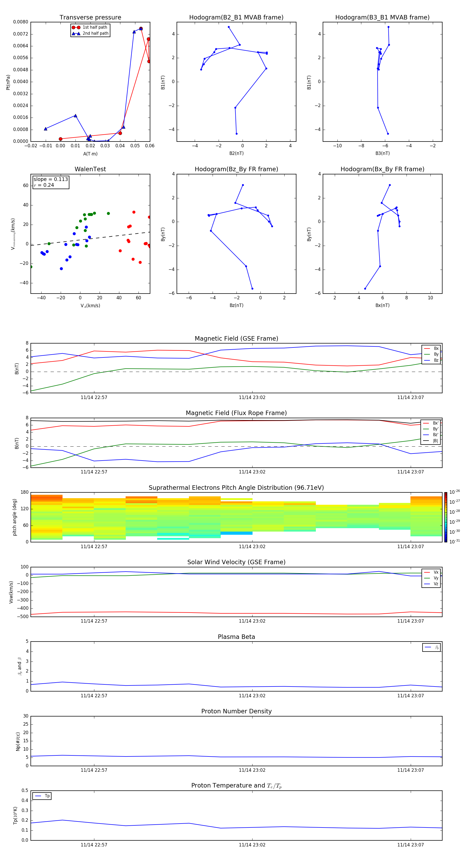Click the "10^-31" colorbar tick label
473x868 pixels.
click(455, 542)
